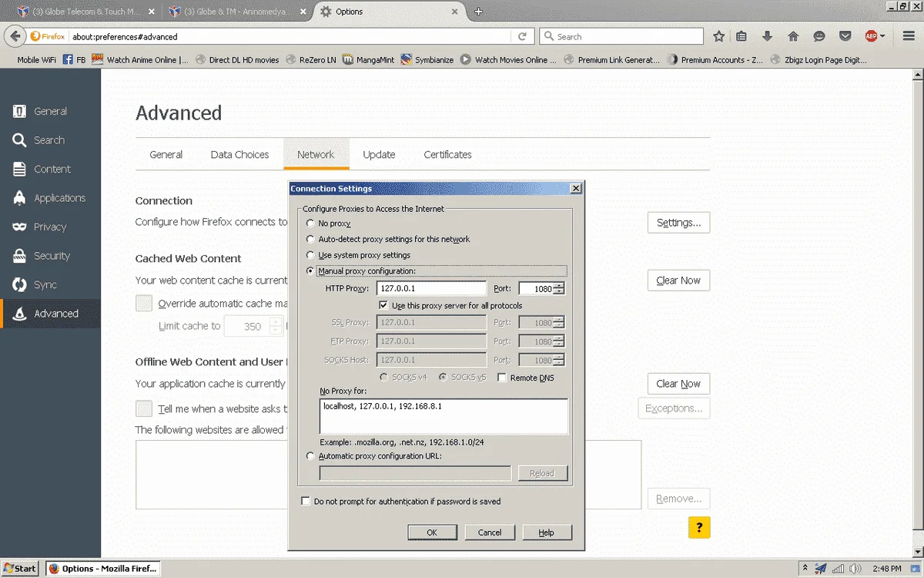Click the No Proxy for text area
This screenshot has width=924, height=578.
444,417
